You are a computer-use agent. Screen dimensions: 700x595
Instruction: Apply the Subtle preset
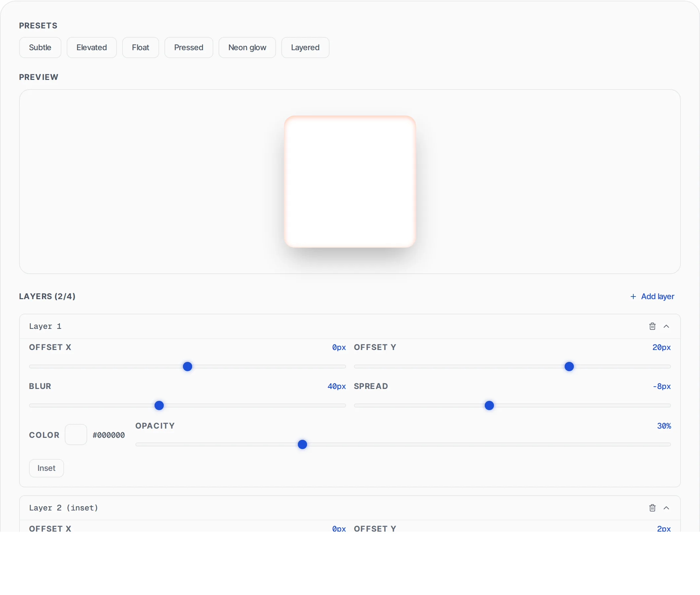[40, 48]
